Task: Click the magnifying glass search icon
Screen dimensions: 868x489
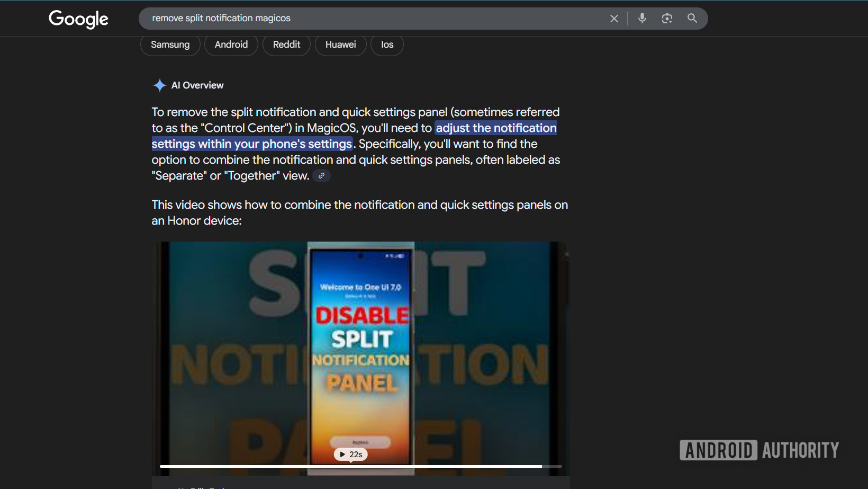Action: (692, 18)
